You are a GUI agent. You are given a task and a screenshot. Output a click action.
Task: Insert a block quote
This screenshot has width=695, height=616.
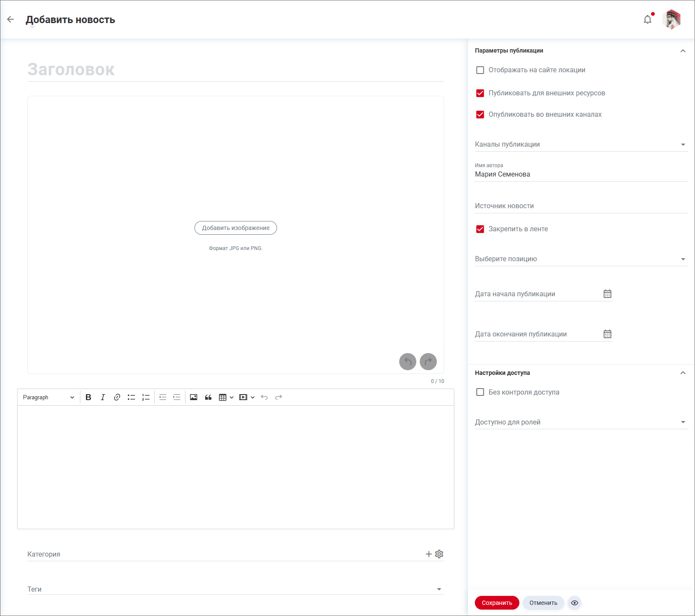(208, 397)
